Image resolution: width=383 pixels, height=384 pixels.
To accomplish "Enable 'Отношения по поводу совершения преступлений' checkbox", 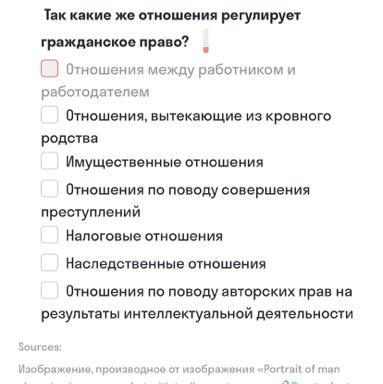I will click(x=49, y=189).
